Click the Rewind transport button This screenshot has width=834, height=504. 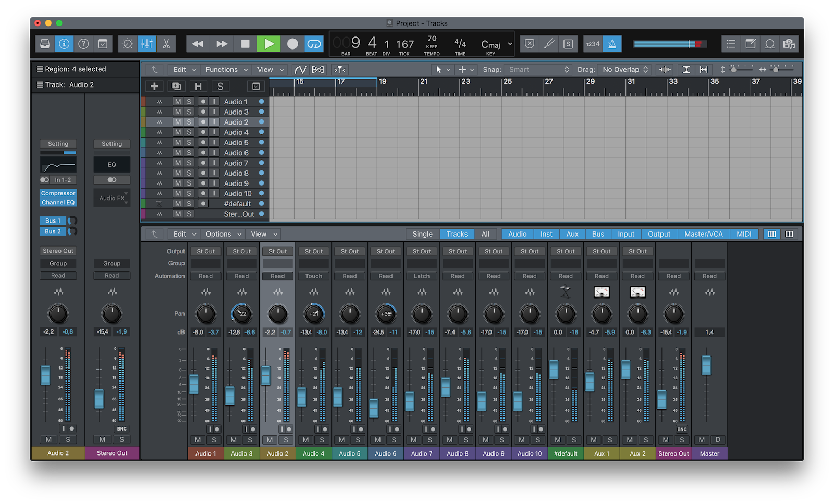click(198, 44)
